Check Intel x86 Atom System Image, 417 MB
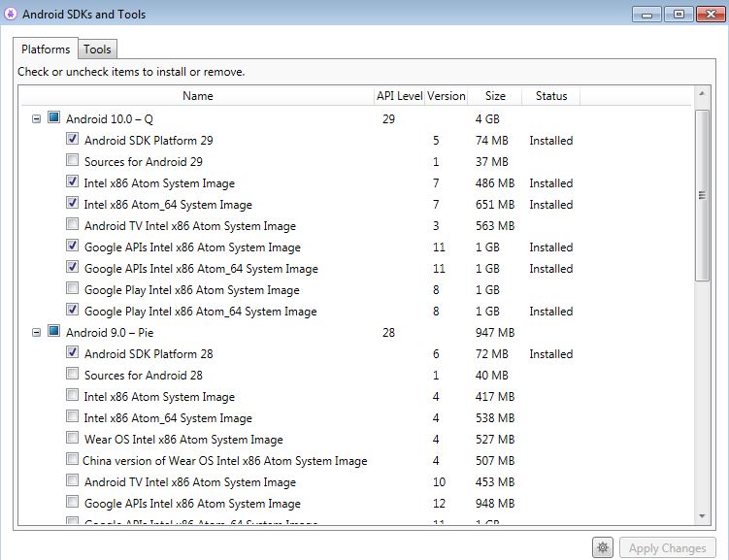Image resolution: width=729 pixels, height=560 pixels. click(72, 395)
